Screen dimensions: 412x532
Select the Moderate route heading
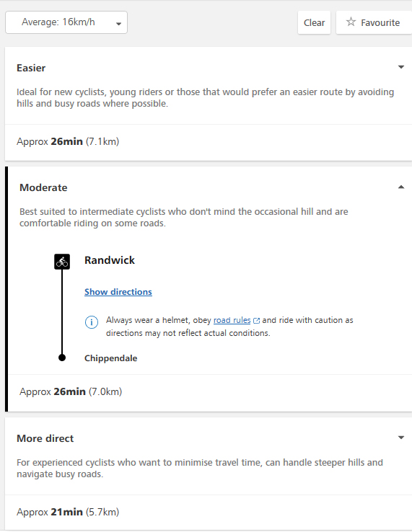[x=43, y=187]
